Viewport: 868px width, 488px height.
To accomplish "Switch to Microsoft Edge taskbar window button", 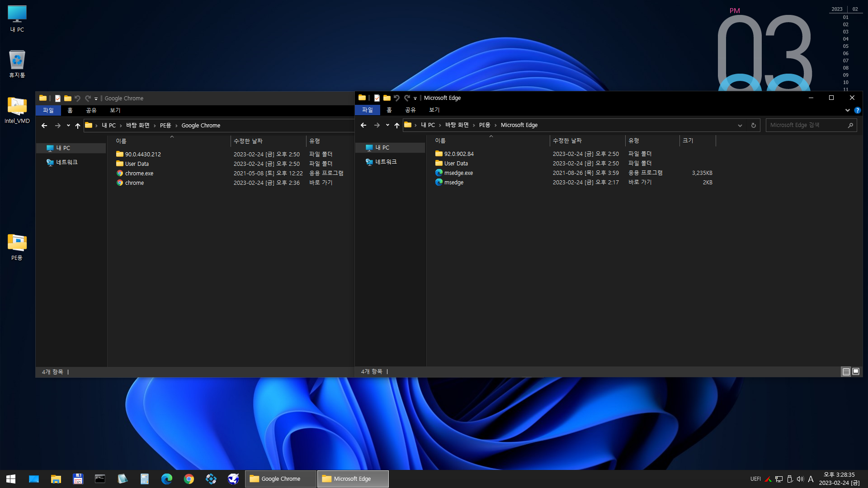I will [353, 479].
